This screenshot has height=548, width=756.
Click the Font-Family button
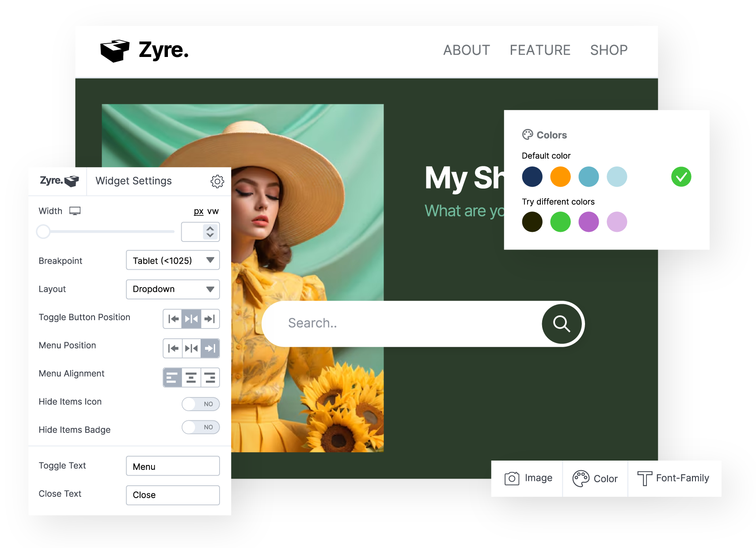(674, 478)
